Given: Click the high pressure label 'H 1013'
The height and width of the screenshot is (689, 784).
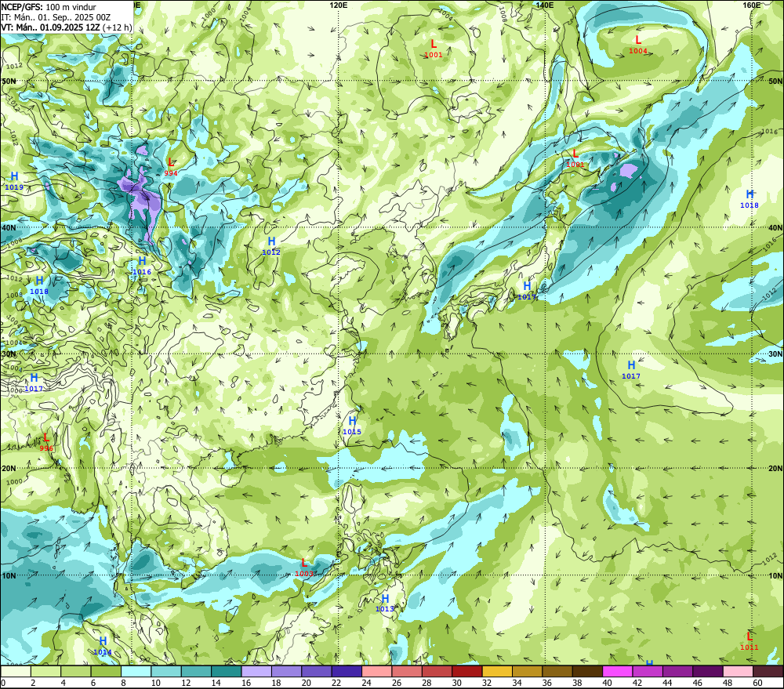Looking at the screenshot, I should (x=385, y=603).
